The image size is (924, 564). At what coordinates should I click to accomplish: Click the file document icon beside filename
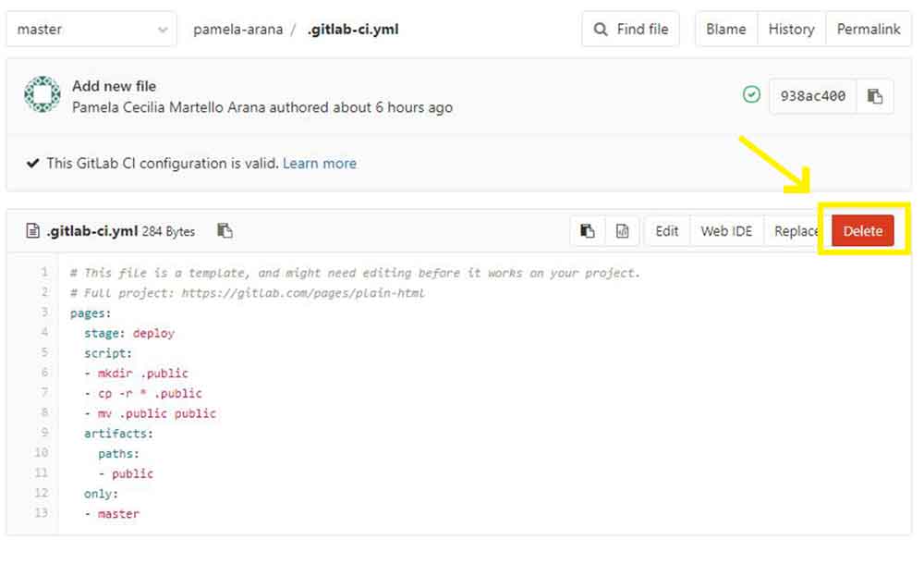click(33, 231)
